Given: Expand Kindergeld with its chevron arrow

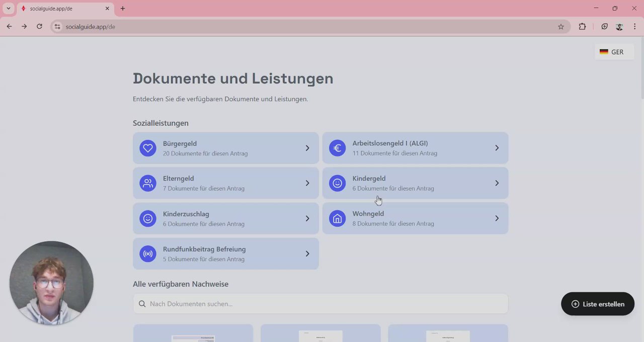Looking at the screenshot, I should [x=497, y=184].
